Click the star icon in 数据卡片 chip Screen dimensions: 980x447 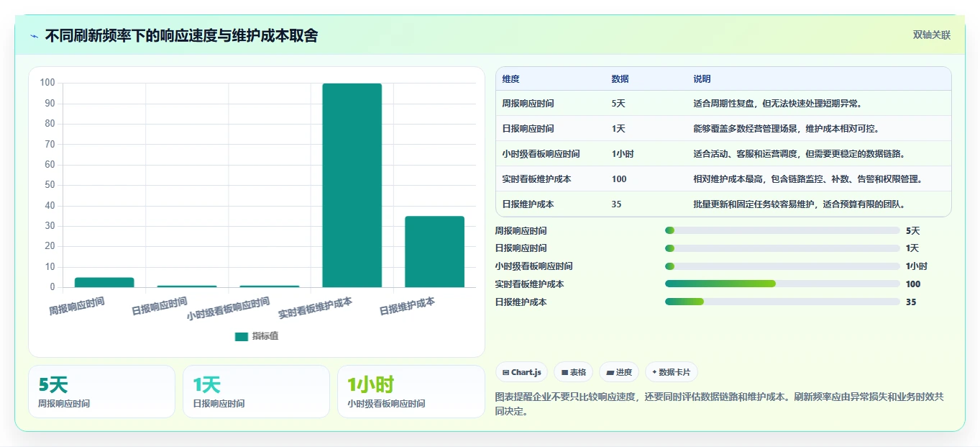click(x=654, y=372)
